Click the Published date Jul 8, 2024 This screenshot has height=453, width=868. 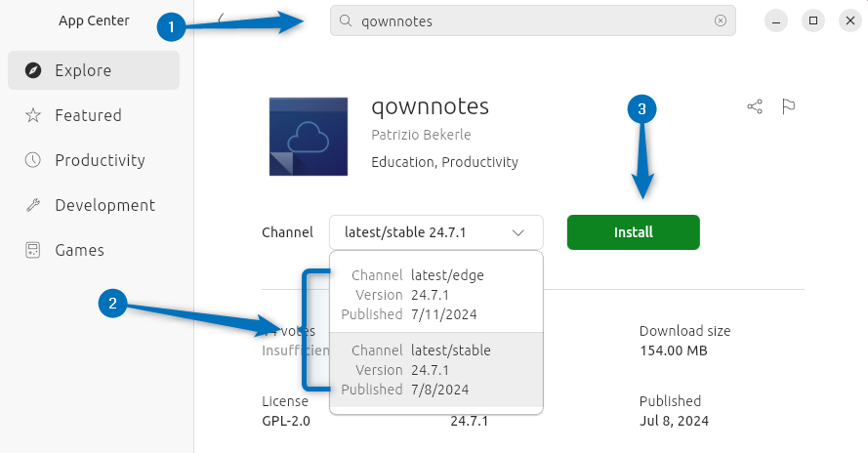[x=674, y=421]
